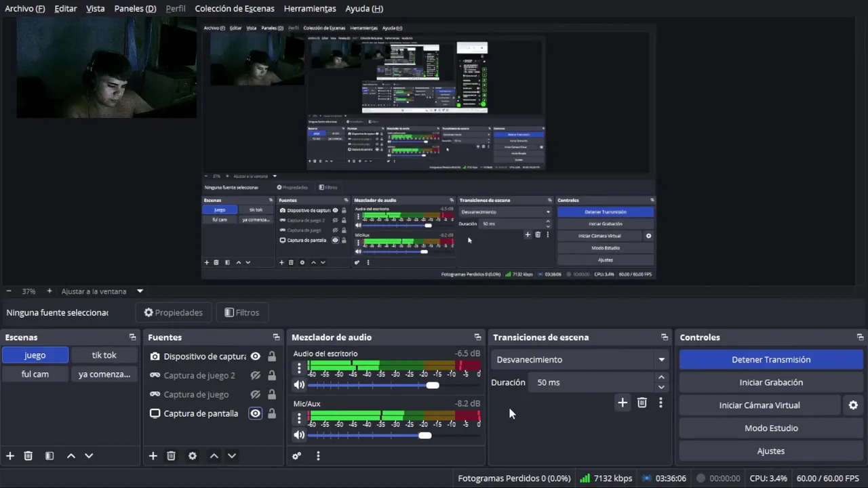Add a scene transition with plus icon
Viewport: 868px width, 488px height.
pyautogui.click(x=623, y=403)
